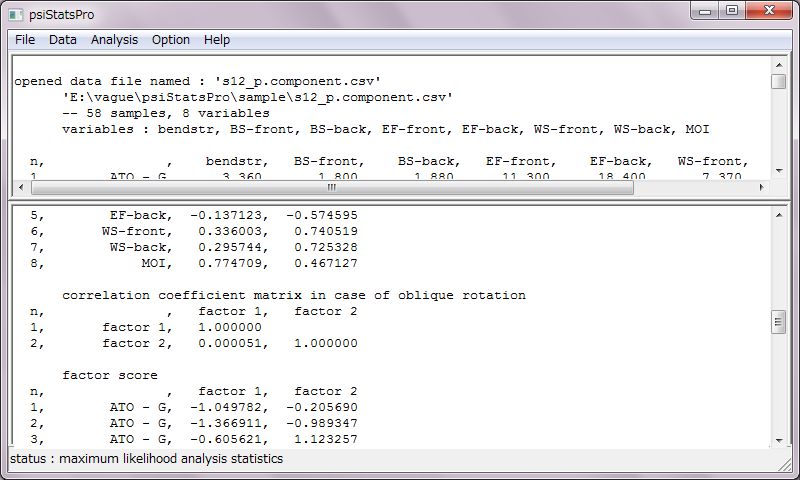Click the 'WS-back,' row label in the lower pane
This screenshot has width=800, height=480.
141,247
